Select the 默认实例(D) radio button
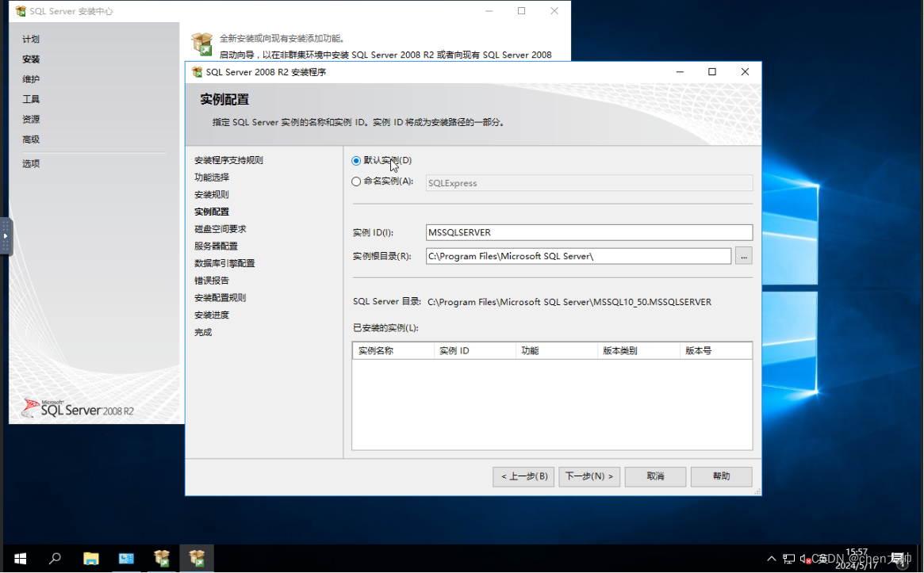This screenshot has height=573, width=924. point(356,161)
